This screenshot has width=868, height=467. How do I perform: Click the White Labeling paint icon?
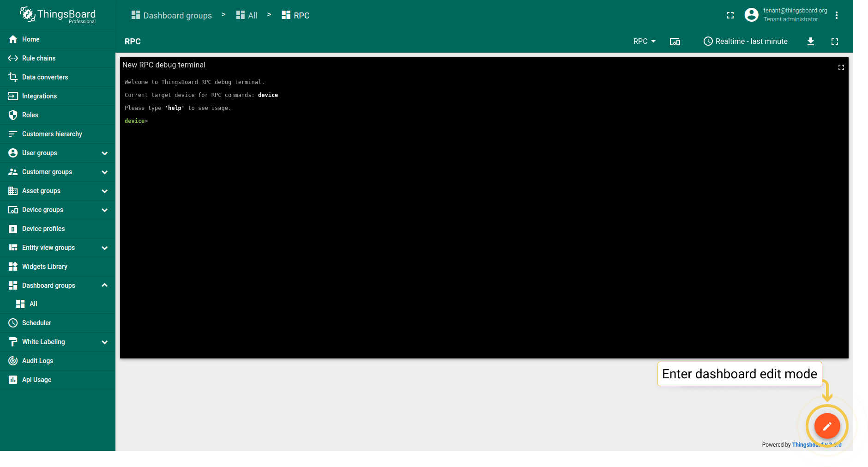[13, 342]
